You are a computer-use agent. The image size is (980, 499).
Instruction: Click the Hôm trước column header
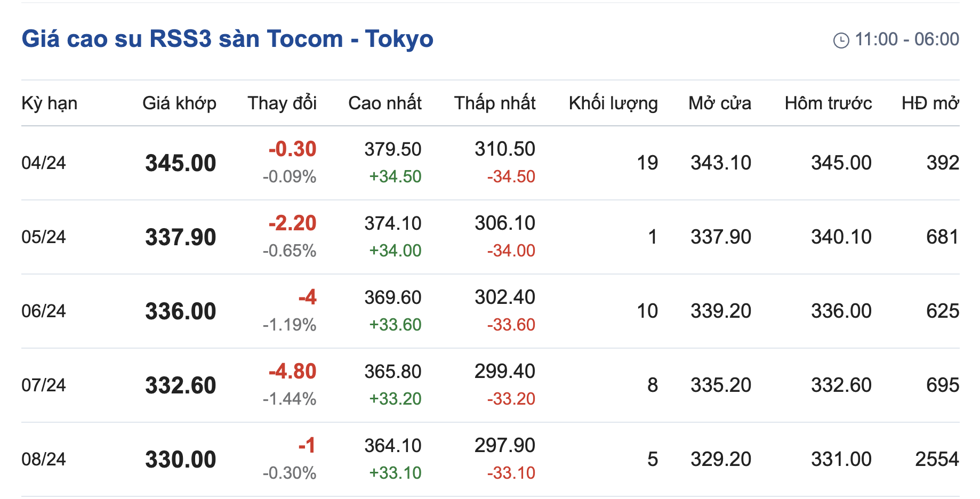coord(828,103)
